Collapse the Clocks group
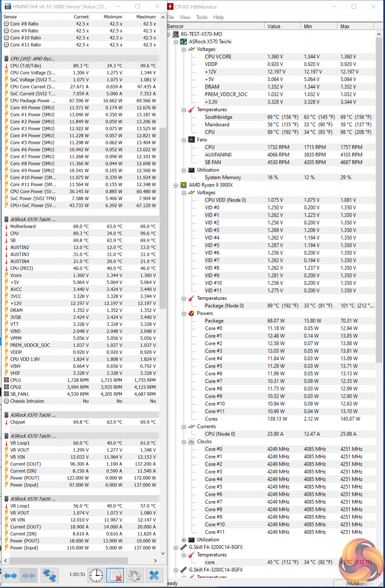Screen dimensions: 385x588 pyautogui.click(x=184, y=442)
